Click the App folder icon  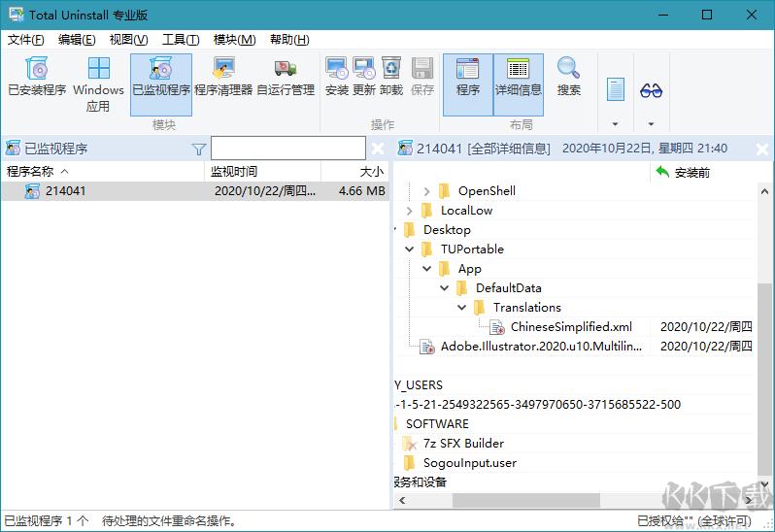tap(445, 269)
